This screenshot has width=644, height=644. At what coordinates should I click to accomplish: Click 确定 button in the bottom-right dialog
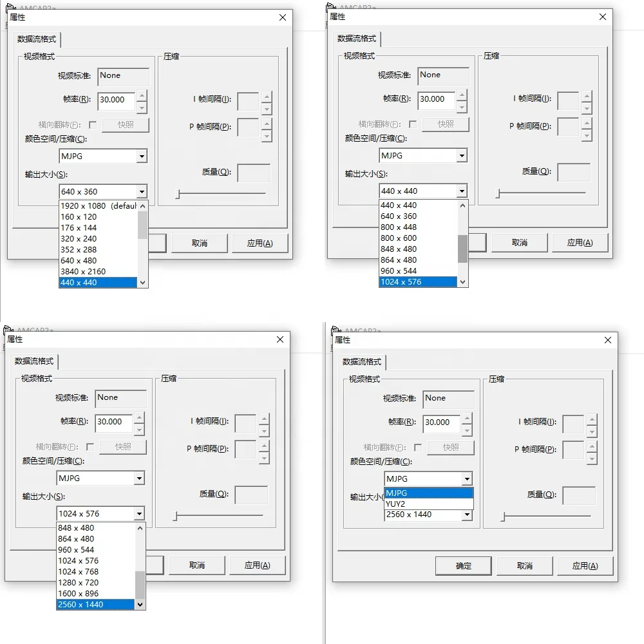463,566
